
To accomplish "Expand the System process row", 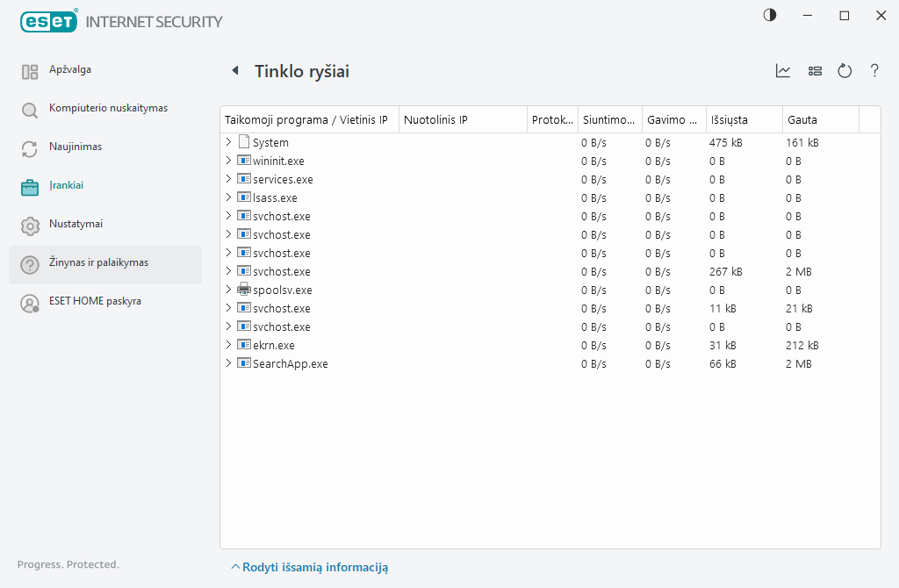I will [229, 142].
